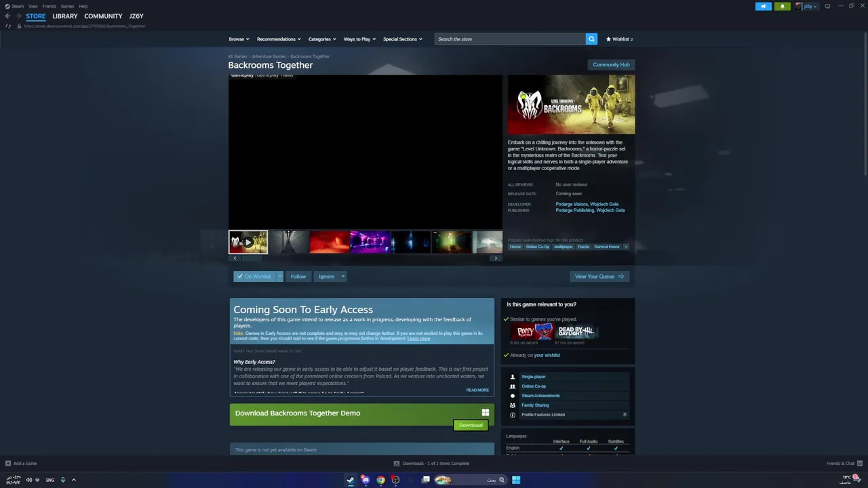Open Chrome from the taskbar
The width and height of the screenshot is (868, 488).
[380, 480]
